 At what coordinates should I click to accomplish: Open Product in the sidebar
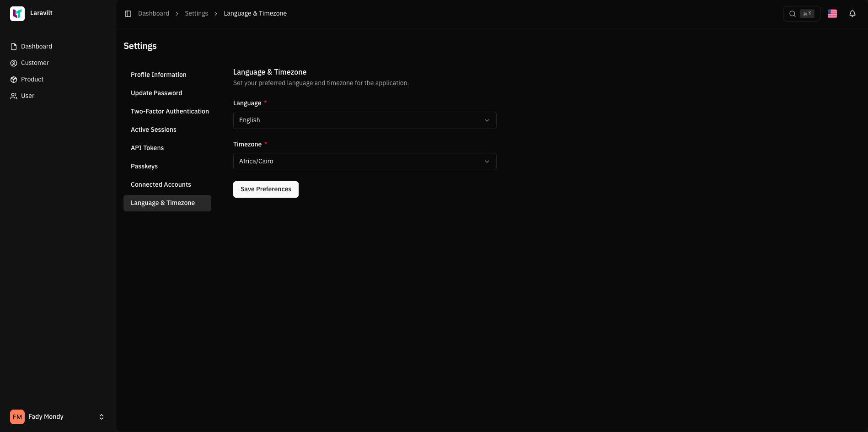point(58,80)
